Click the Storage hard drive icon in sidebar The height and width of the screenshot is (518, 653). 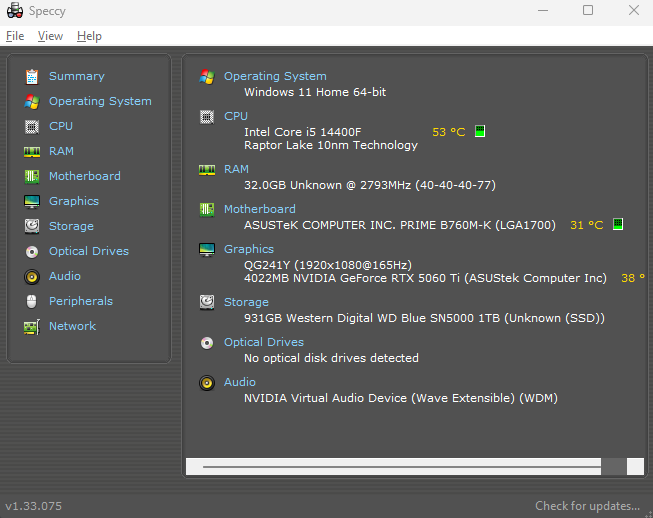click(32, 227)
